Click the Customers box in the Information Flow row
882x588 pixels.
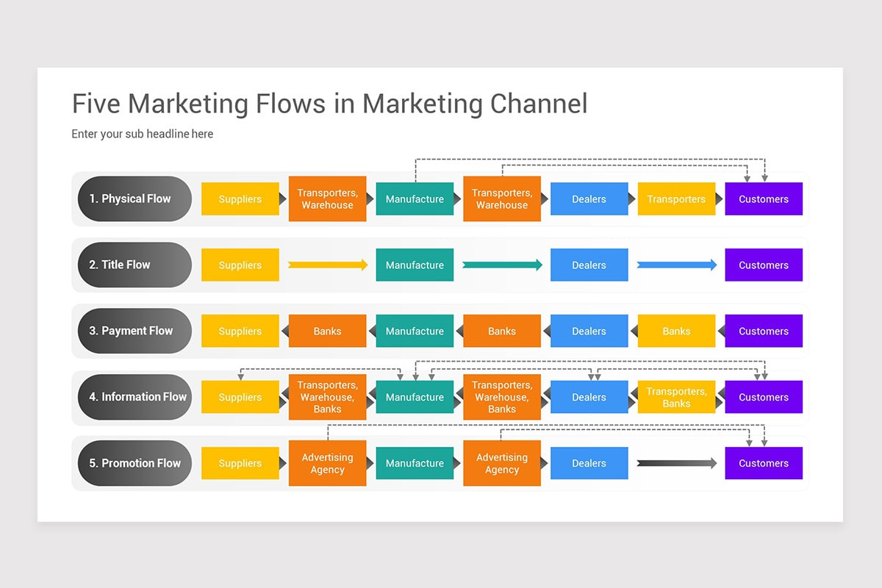(764, 397)
